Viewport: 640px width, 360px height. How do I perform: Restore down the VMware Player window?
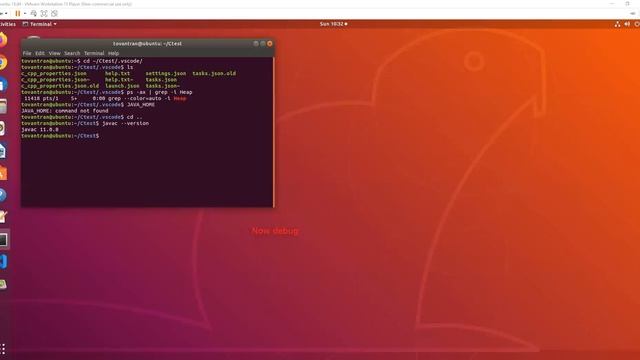pyautogui.click(x=627, y=4)
